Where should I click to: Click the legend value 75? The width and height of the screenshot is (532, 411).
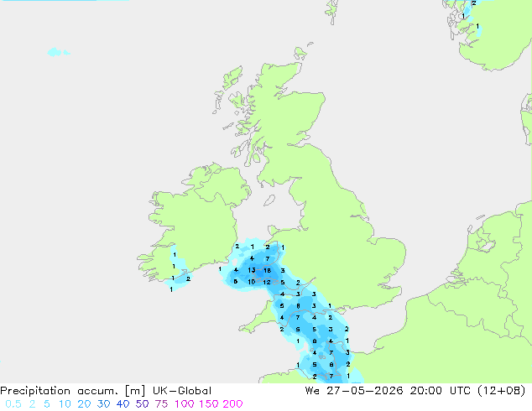161,404
